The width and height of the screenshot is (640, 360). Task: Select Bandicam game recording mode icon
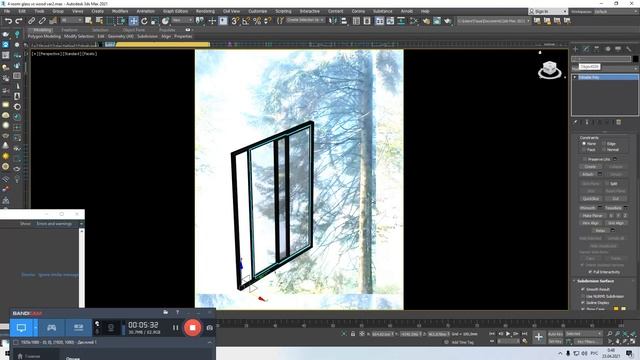click(x=51, y=327)
